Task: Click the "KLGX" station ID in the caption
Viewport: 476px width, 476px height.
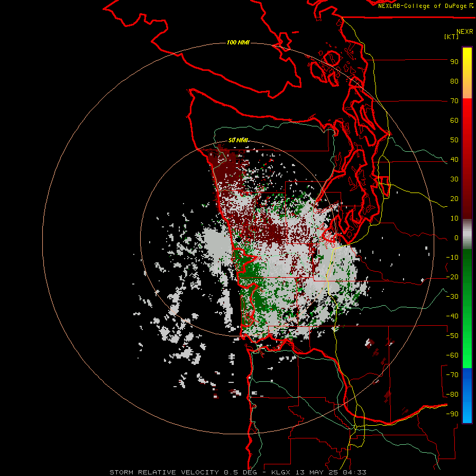Action: [x=281, y=472]
